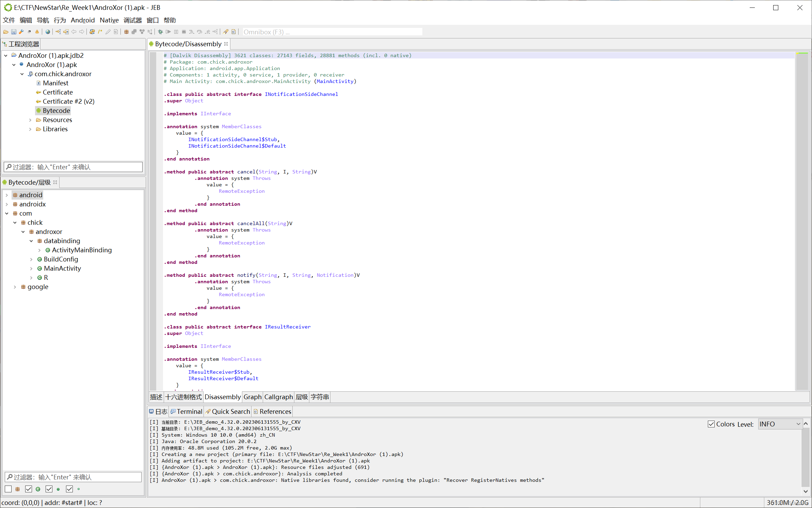Viewport: 812px width, 508px height.
Task: Uncheck the Colors checkbox in log panel
Action: (x=711, y=424)
